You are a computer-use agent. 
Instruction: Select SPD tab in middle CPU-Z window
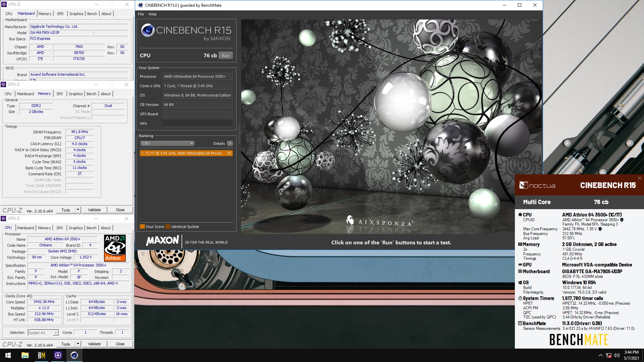(60, 94)
